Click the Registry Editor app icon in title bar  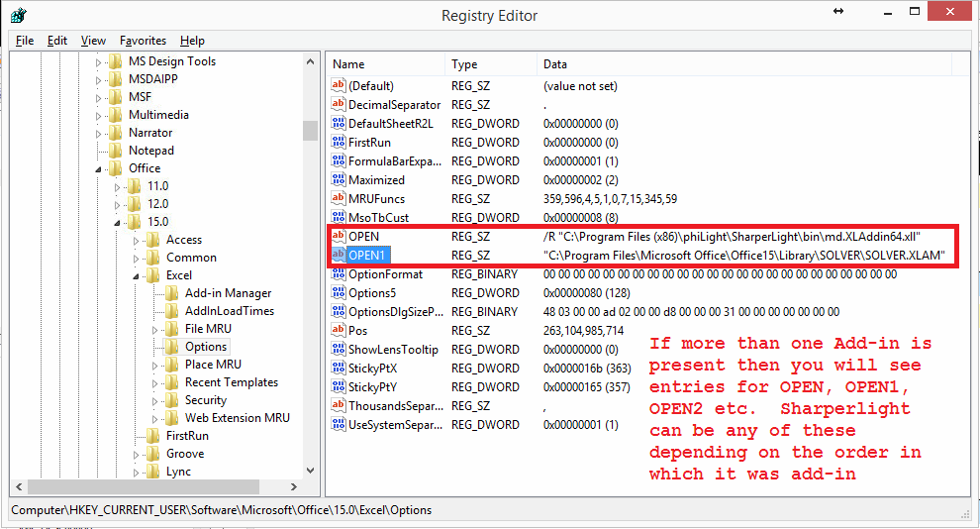[19, 15]
